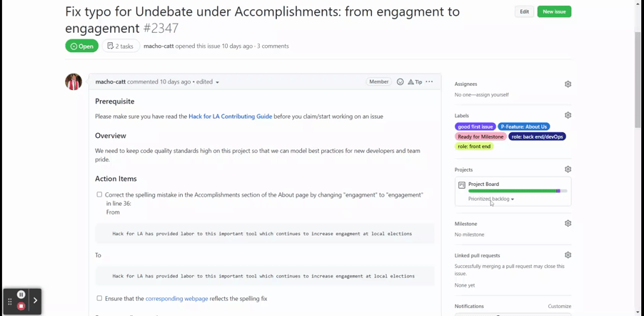Click the Project Board icon

point(462,184)
